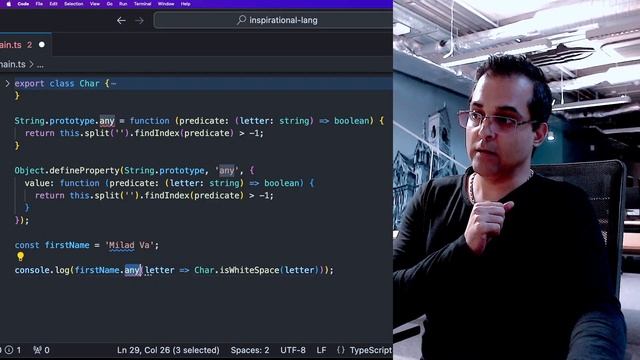This screenshot has height=360, width=640.
Task: Open the View menu
Action: (x=95, y=4)
